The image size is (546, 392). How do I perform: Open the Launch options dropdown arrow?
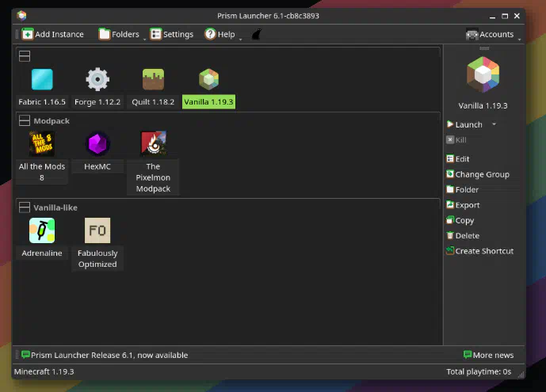click(494, 124)
